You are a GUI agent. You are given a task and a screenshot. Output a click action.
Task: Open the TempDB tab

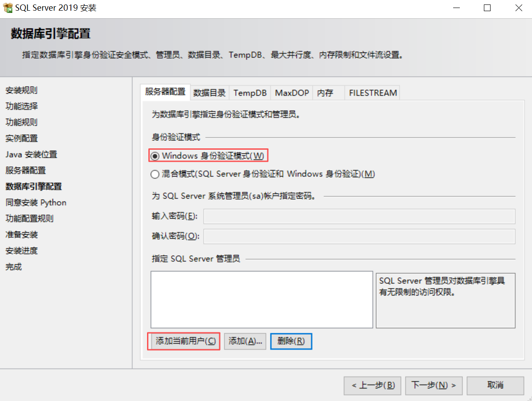[250, 93]
